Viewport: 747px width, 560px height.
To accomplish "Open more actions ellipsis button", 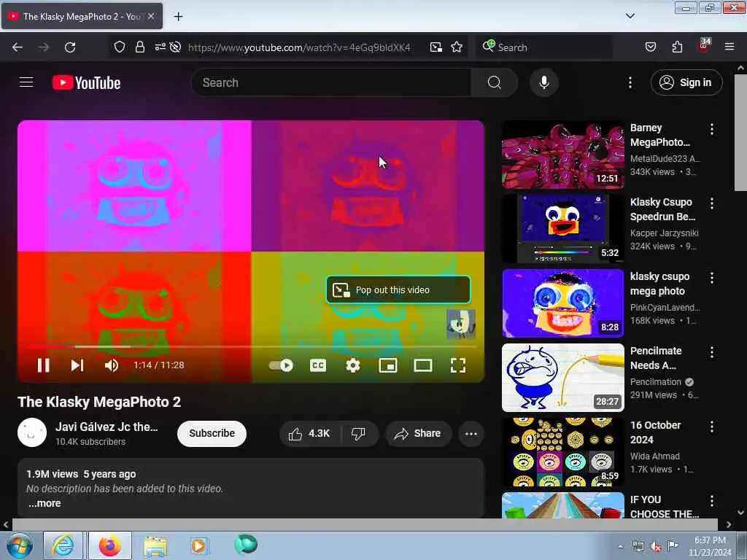I will point(471,433).
